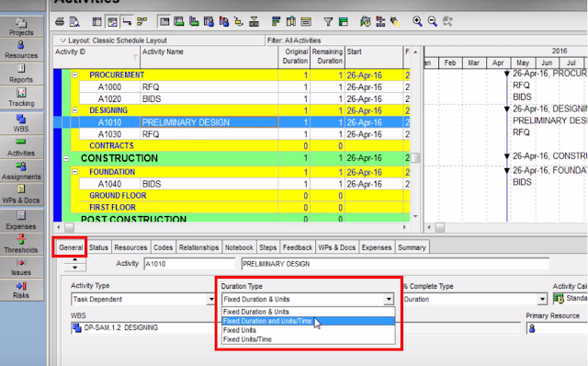Switch to the Codes tab
This screenshot has width=588, height=366.
[164, 247]
